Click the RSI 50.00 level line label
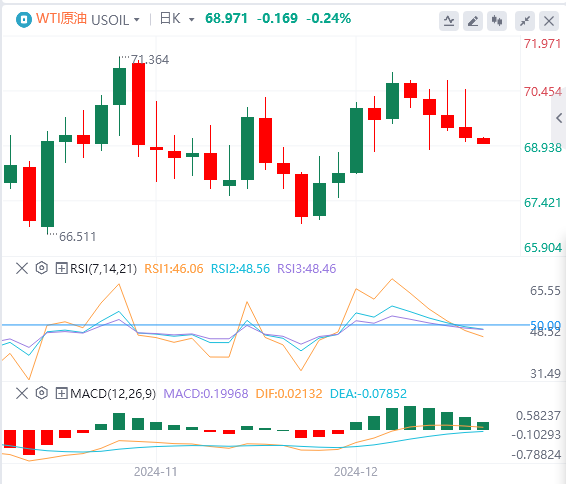Viewport: 566px width, 484px height. click(545, 325)
